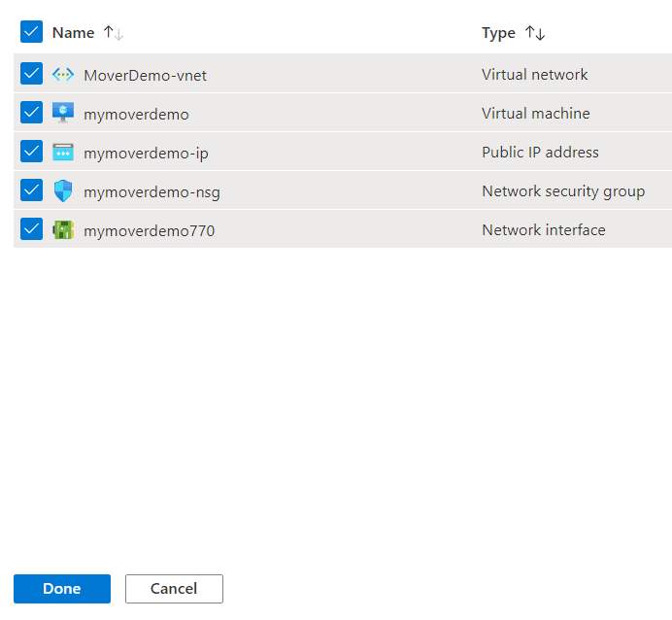Sort by Name using the arrows icon
Screen dimensions: 672x620
pos(114,33)
